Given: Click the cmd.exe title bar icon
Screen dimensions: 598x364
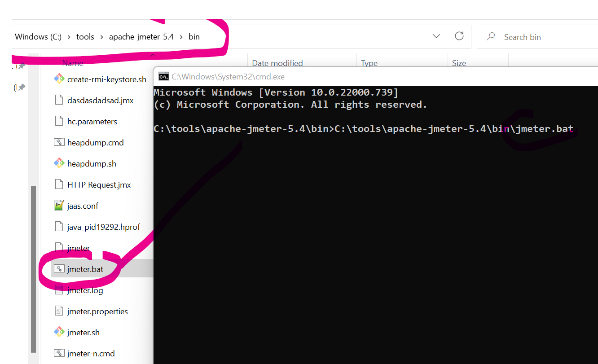Looking at the screenshot, I should (x=164, y=77).
